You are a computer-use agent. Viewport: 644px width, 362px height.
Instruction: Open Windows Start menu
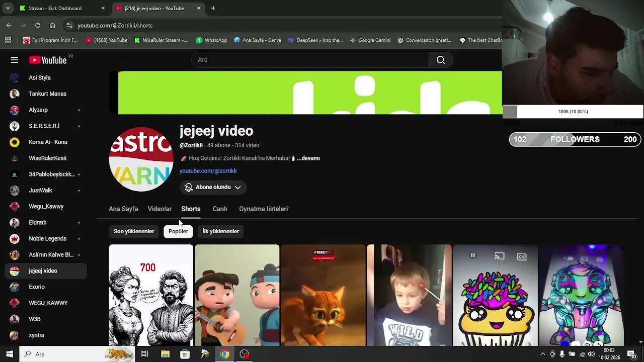click(x=10, y=354)
